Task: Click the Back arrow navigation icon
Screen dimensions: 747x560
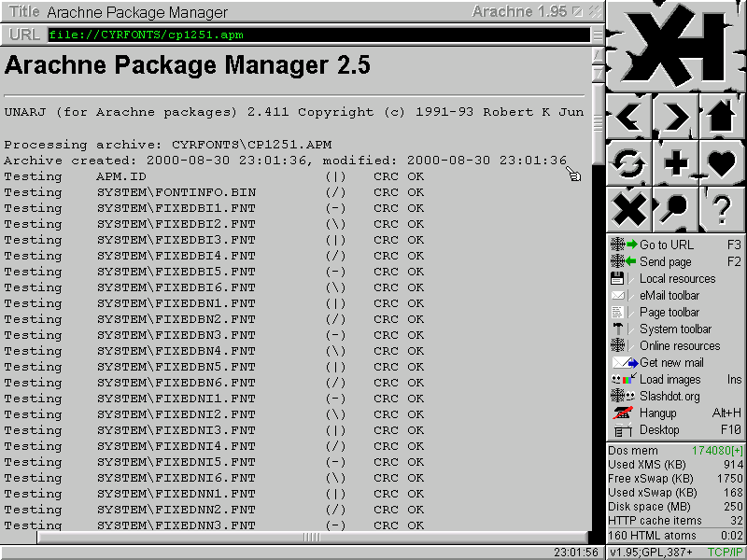Action: pos(628,117)
